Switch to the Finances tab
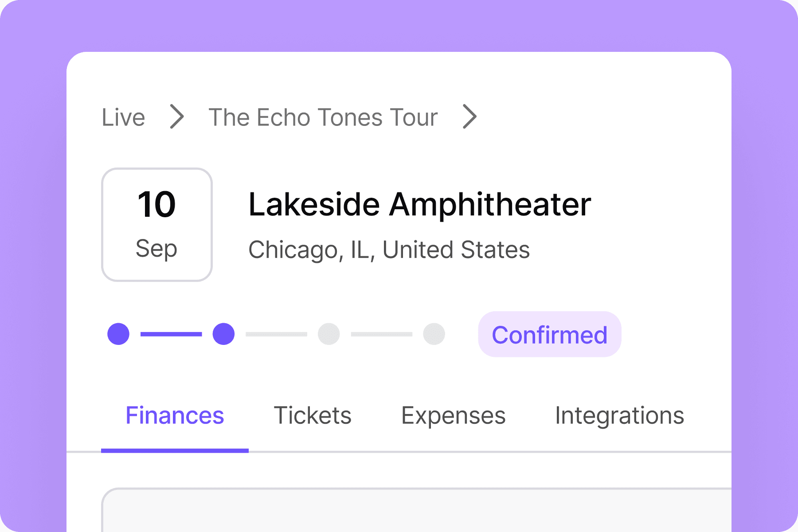 175,416
